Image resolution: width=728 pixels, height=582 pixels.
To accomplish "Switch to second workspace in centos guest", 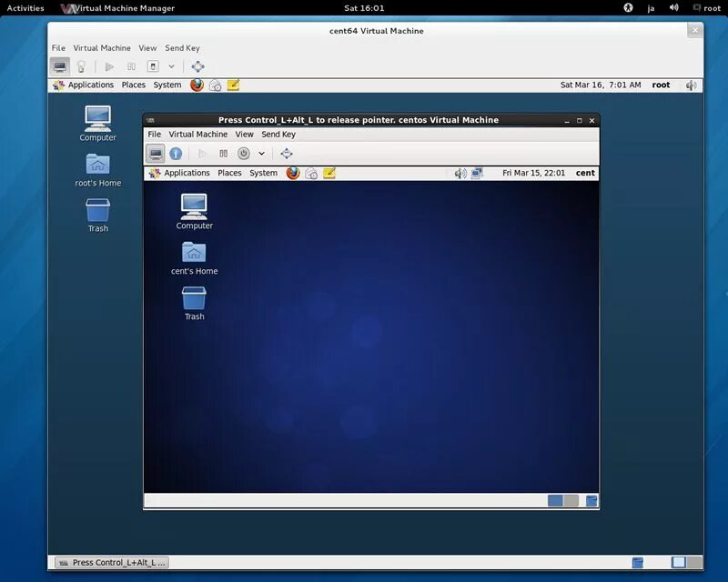I will pos(571,500).
